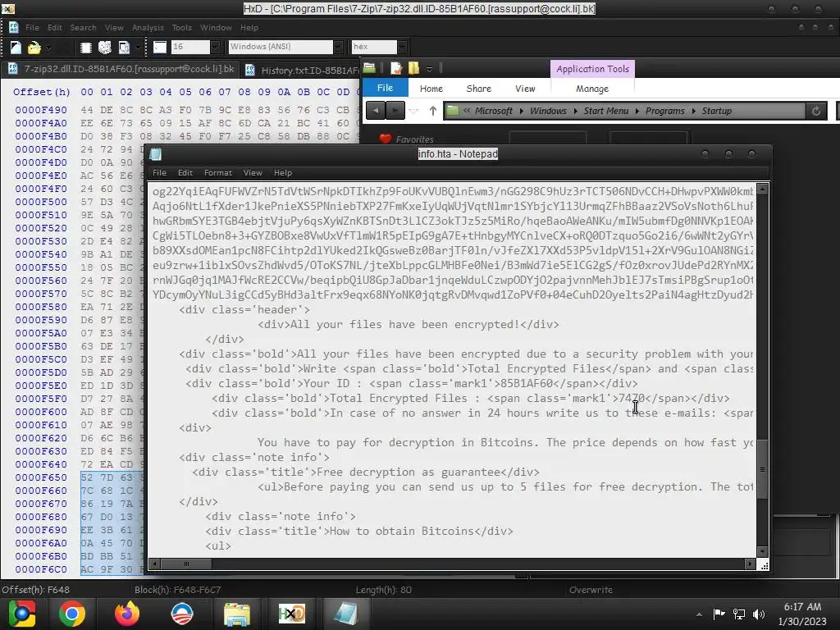Click the Refresh button in Explorer address bar
Screen dimensions: 840x630
(816, 111)
